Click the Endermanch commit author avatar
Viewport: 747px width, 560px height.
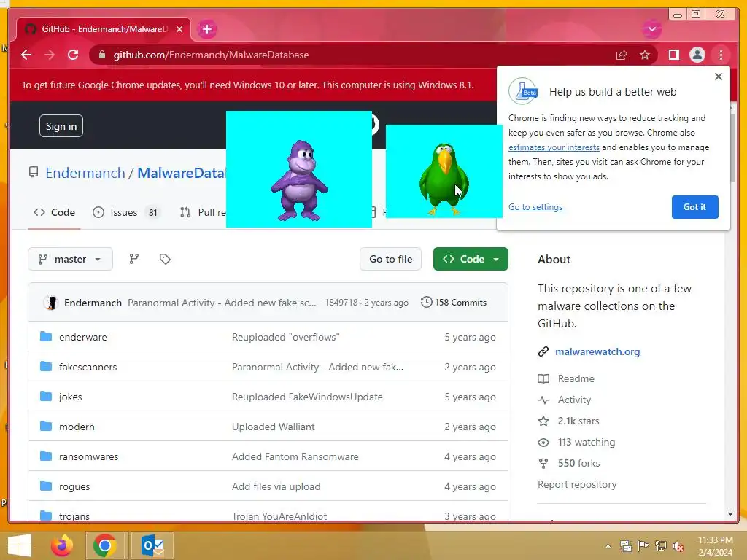pos(51,303)
